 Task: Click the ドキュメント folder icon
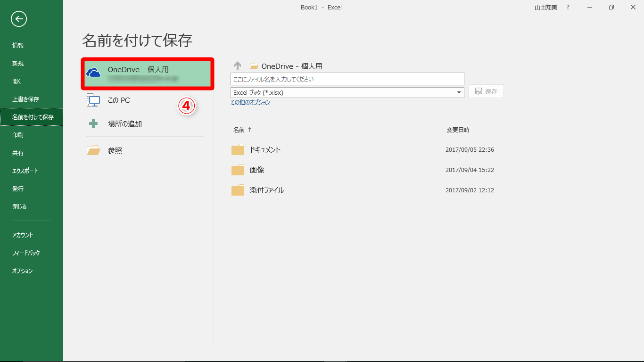(238, 149)
